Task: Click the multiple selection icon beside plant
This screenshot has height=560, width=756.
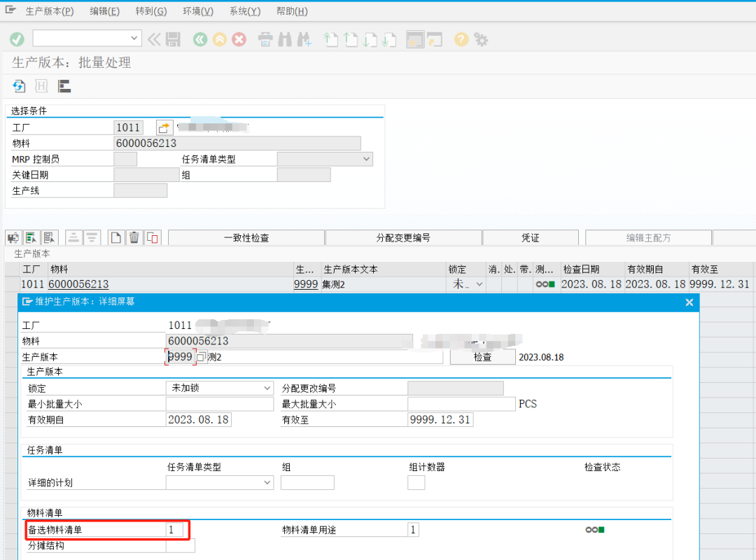Action: pyautogui.click(x=164, y=127)
